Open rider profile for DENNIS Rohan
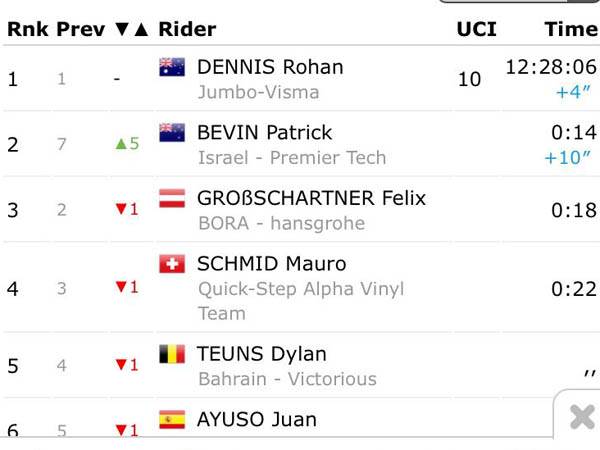 pyautogui.click(x=270, y=67)
